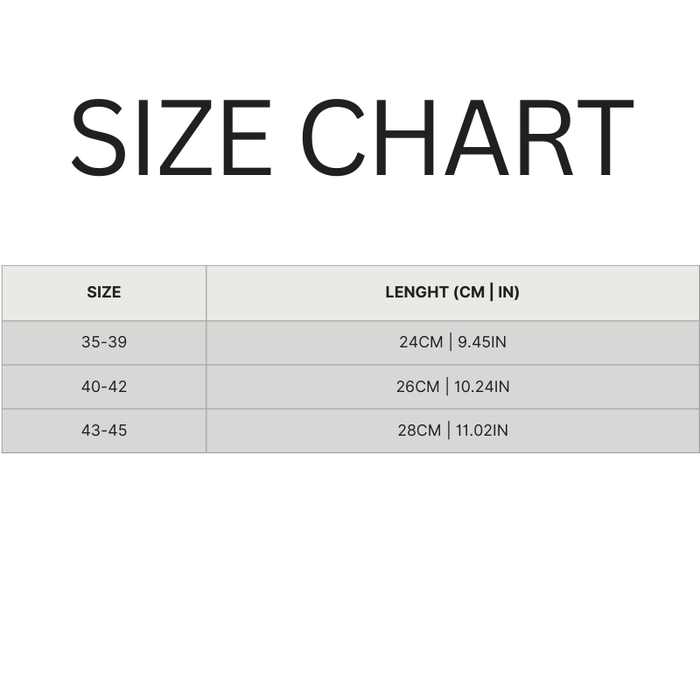Click the 26CM length value

click(x=418, y=387)
